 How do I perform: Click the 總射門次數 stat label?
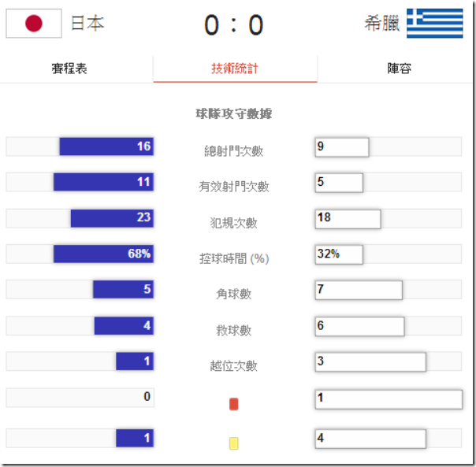pyautogui.click(x=233, y=150)
